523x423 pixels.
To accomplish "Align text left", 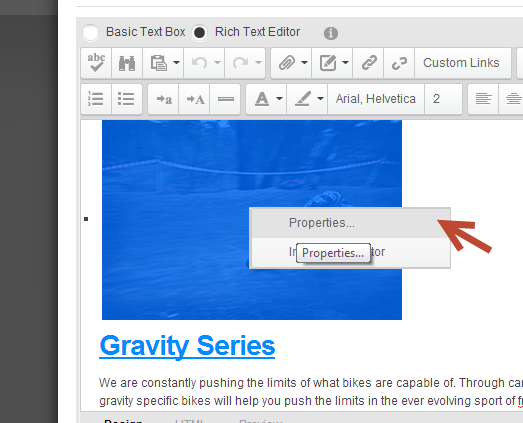I will [x=483, y=99].
